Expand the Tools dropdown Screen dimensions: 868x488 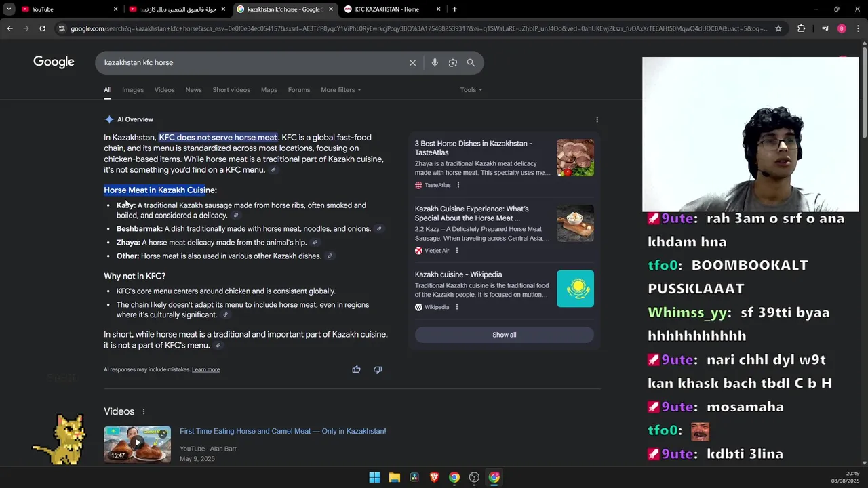[x=471, y=90]
